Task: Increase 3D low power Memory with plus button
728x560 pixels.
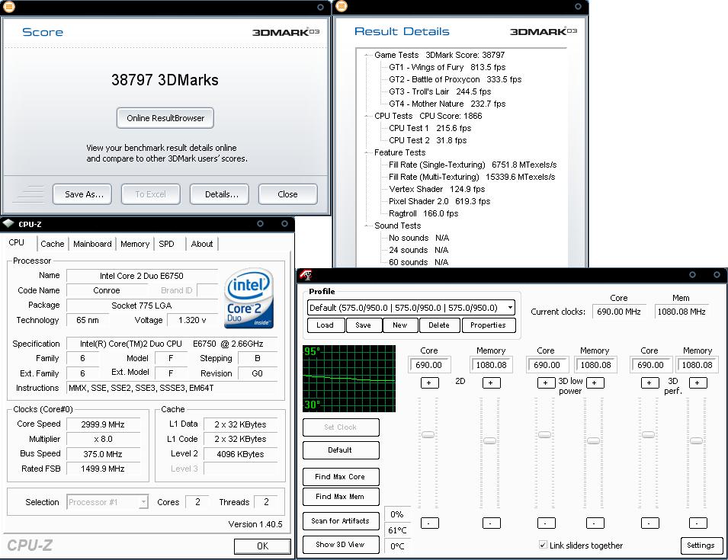Action: [x=595, y=382]
